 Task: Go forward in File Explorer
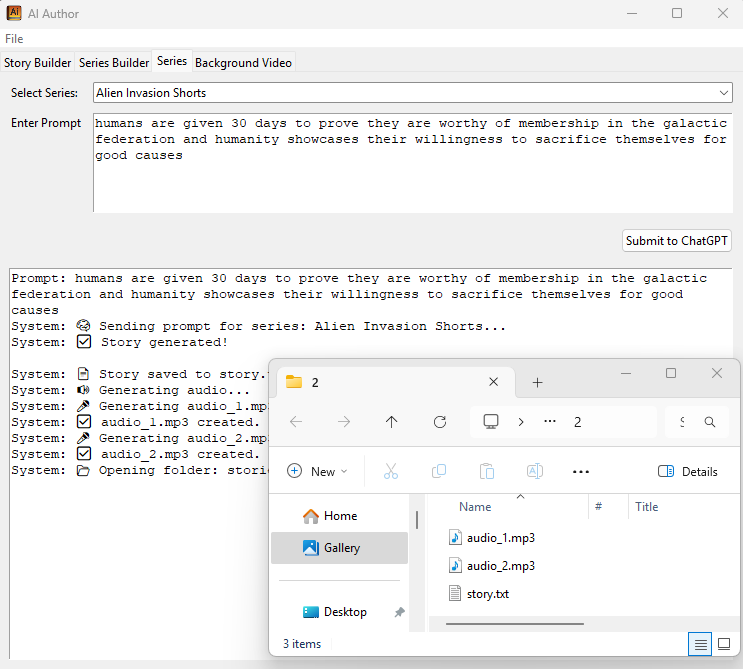(x=344, y=422)
